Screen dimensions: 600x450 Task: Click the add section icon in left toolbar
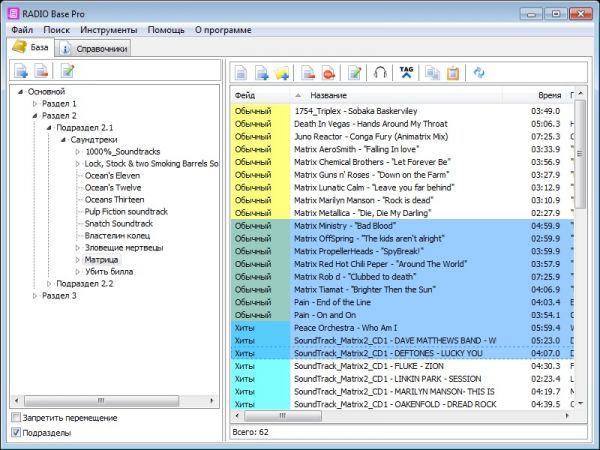[x=20, y=70]
